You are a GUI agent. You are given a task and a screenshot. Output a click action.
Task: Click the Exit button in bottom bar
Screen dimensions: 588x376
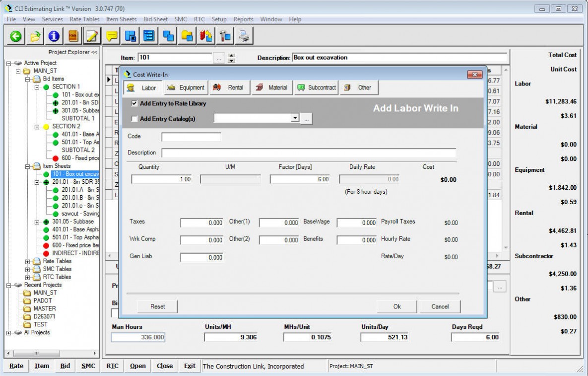[190, 366]
